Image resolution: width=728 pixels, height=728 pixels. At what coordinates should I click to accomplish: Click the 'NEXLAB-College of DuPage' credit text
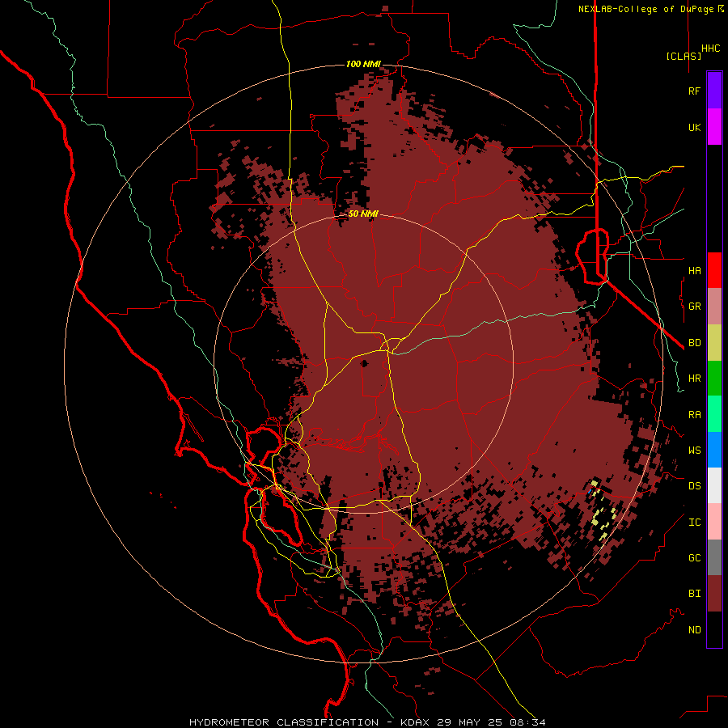(x=645, y=9)
